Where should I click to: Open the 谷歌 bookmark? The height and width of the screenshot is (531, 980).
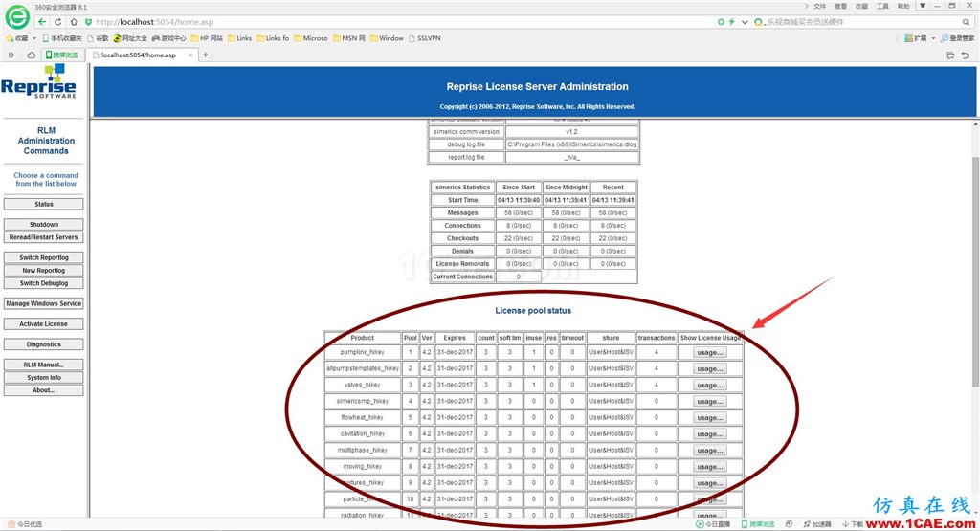coord(98,38)
